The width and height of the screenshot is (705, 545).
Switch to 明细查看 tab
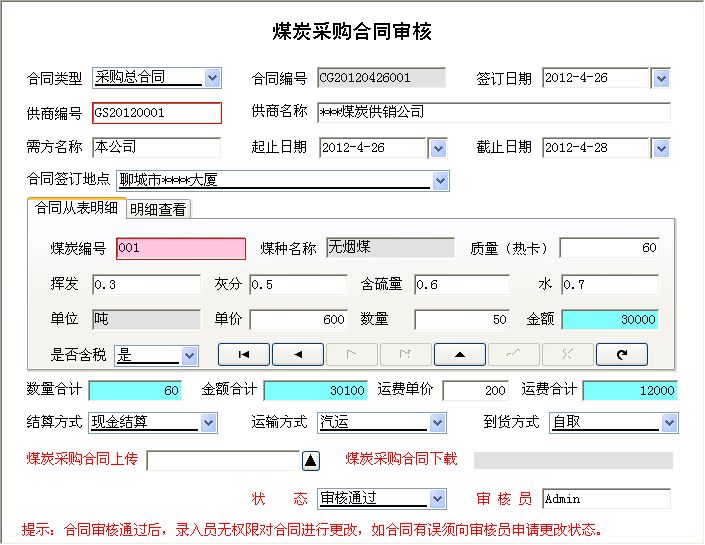(158, 209)
